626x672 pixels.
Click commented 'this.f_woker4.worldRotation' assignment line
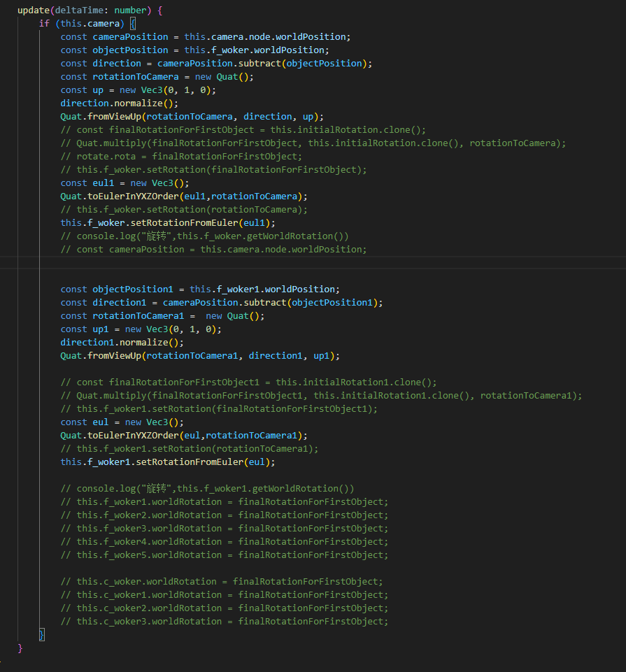(225, 542)
